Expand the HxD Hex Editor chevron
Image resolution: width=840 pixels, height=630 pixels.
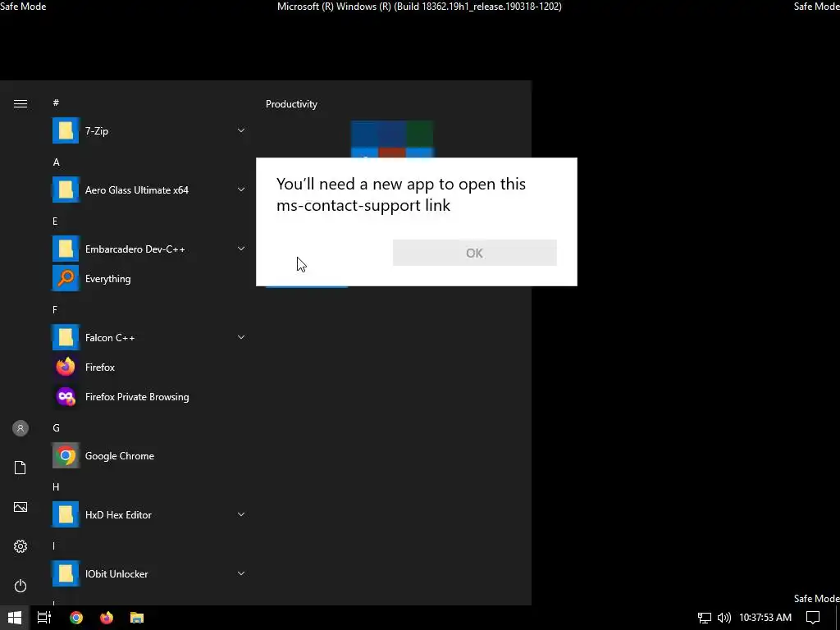241,514
